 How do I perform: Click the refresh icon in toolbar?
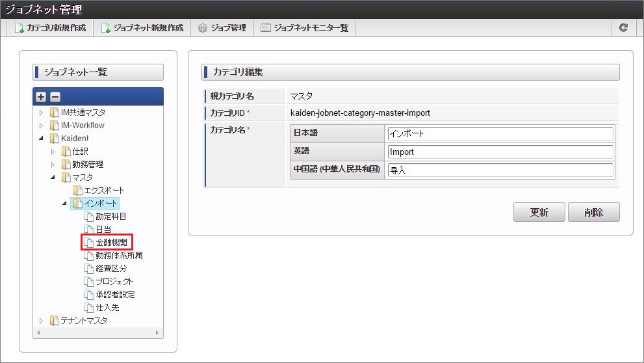623,27
